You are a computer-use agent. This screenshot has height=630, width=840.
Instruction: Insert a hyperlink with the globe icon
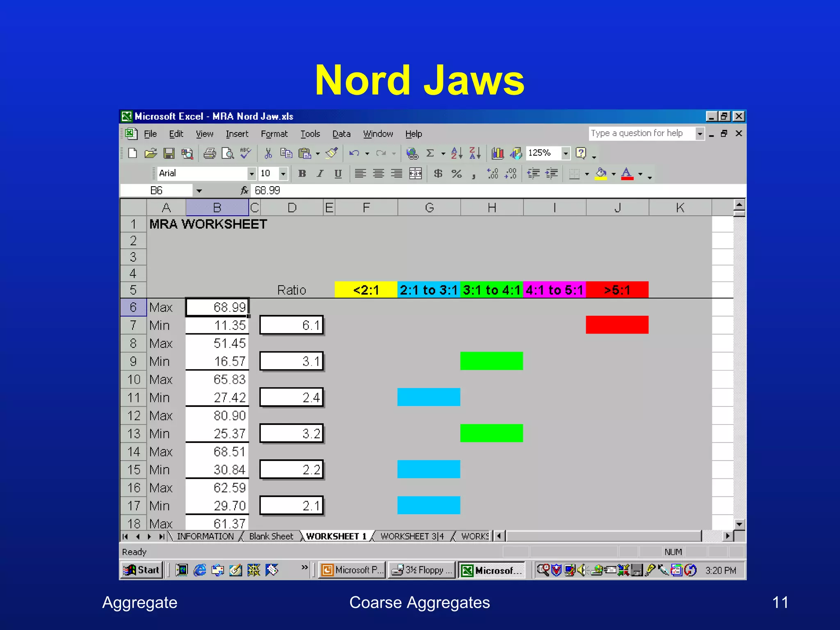click(x=412, y=153)
